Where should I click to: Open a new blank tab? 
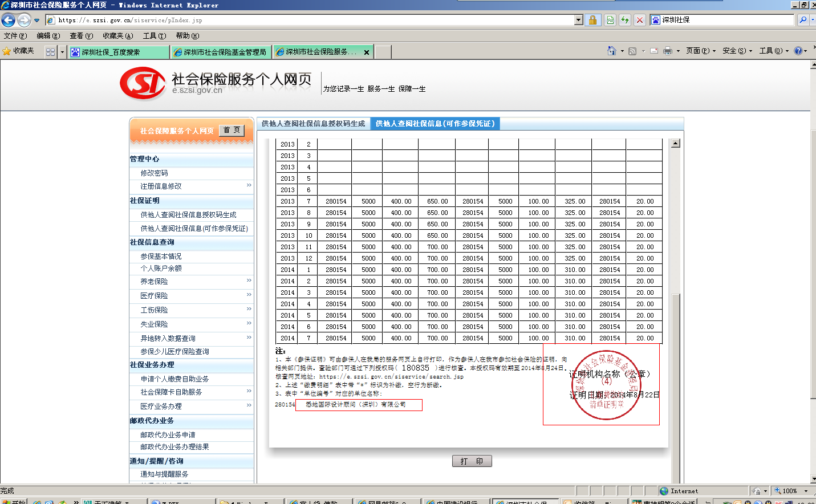tap(383, 52)
